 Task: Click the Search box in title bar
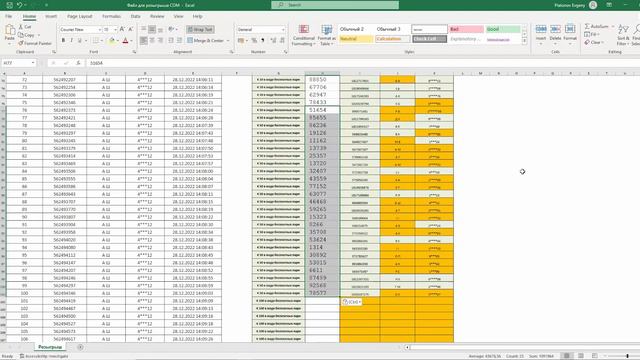click(x=335, y=5)
